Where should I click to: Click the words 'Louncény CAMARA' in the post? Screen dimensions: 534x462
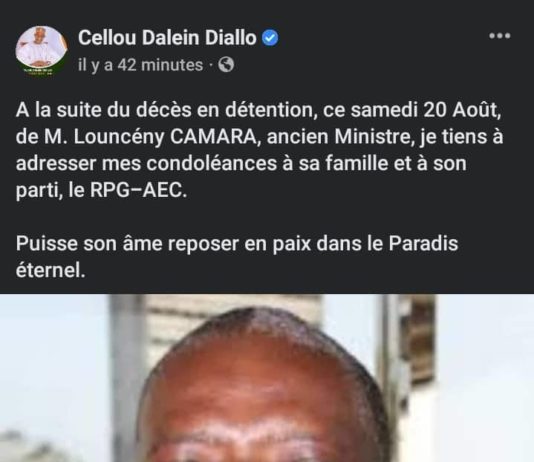[165, 137]
